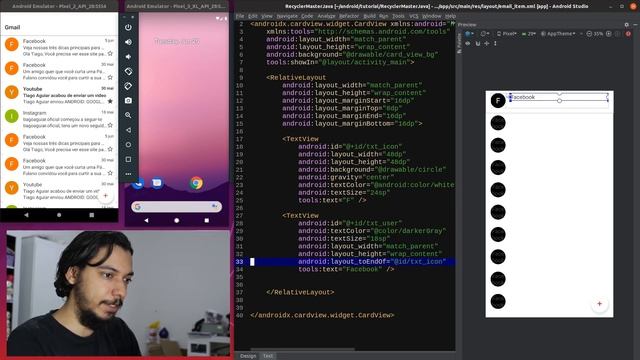Click the tools:text="Facebook" code line
The image size is (640, 360).
coord(346,269)
